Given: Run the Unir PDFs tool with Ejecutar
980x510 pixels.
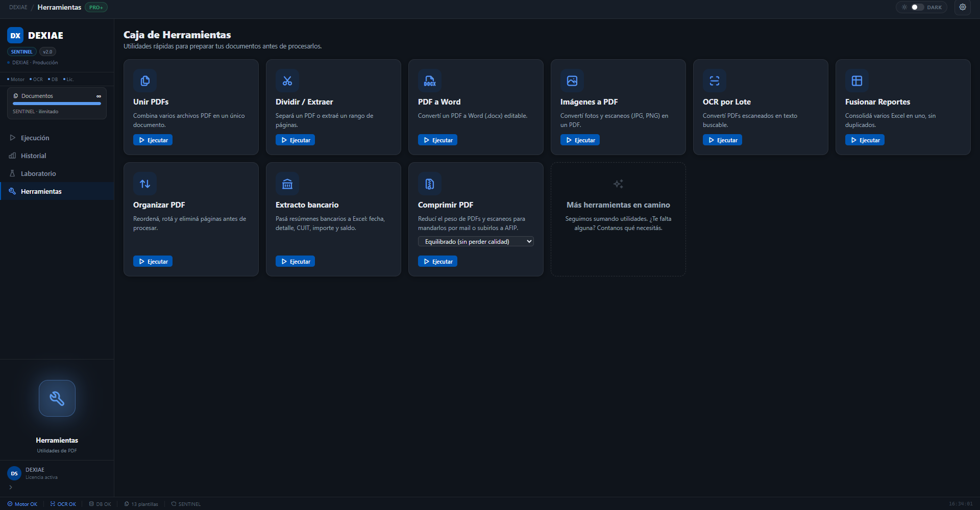Looking at the screenshot, I should 153,140.
